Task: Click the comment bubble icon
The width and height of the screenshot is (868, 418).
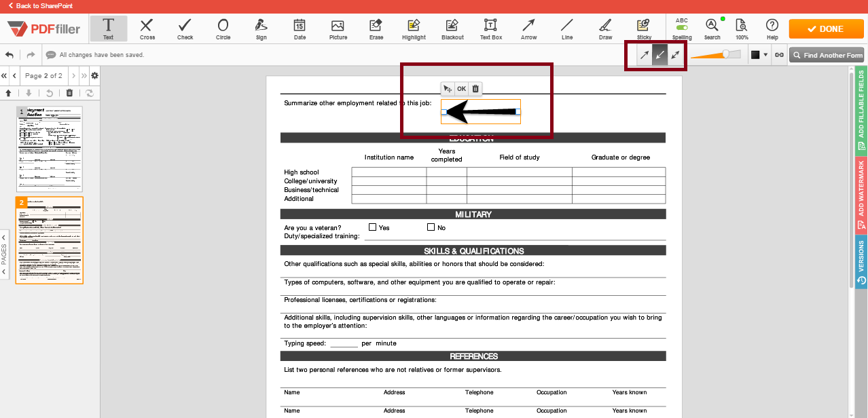Action: pos(50,55)
